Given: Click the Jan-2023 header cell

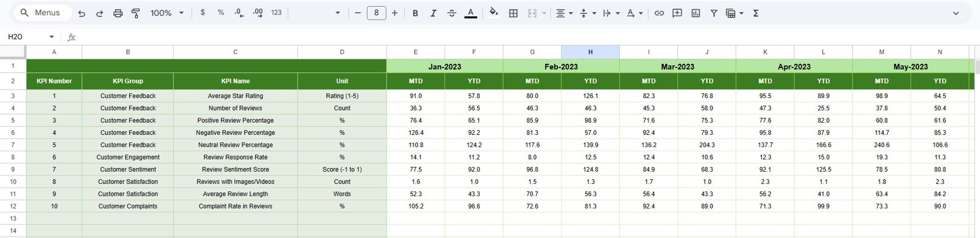Looking at the screenshot, I should [445, 66].
